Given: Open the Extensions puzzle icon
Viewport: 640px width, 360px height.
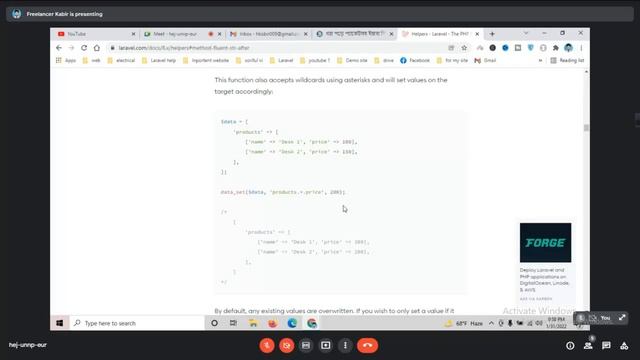Looking at the screenshot, I should [556, 48].
